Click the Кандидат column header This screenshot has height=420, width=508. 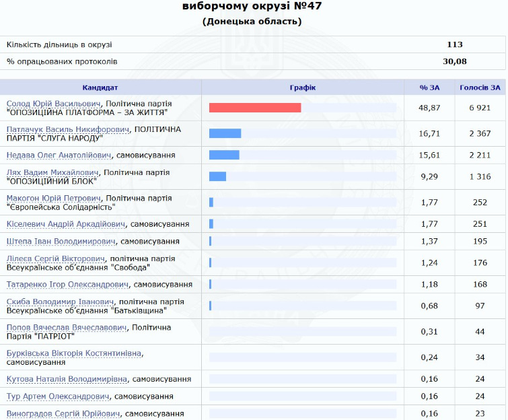pyautogui.click(x=100, y=87)
